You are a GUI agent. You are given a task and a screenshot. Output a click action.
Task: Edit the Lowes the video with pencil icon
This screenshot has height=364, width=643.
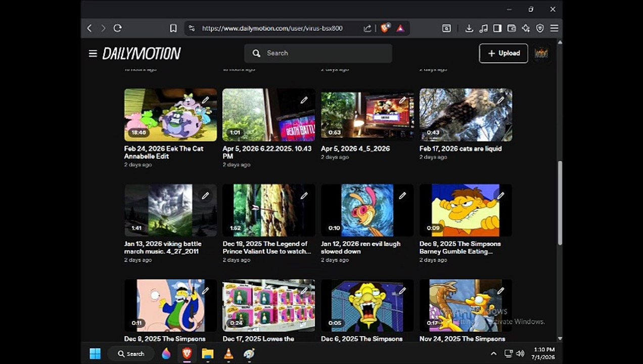[x=304, y=291]
